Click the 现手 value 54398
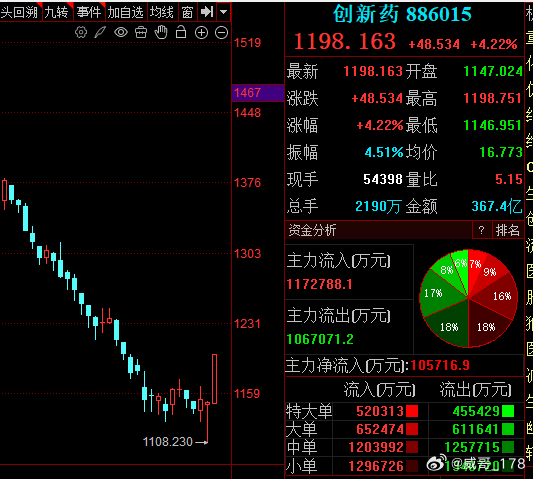533x479 pixels. [x=383, y=179]
